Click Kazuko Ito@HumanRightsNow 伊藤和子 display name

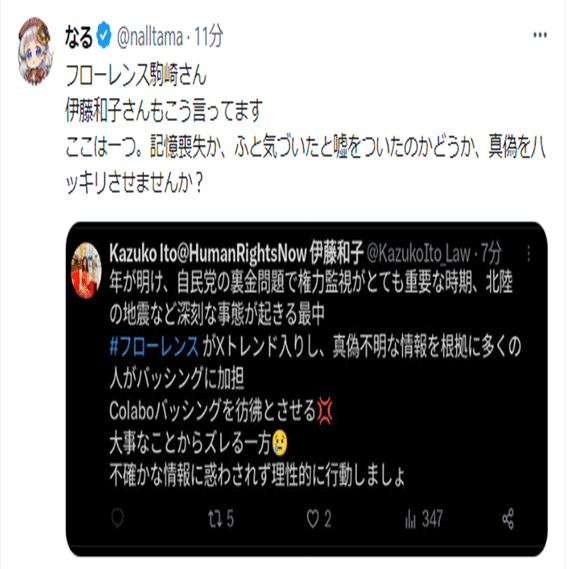[x=236, y=253]
